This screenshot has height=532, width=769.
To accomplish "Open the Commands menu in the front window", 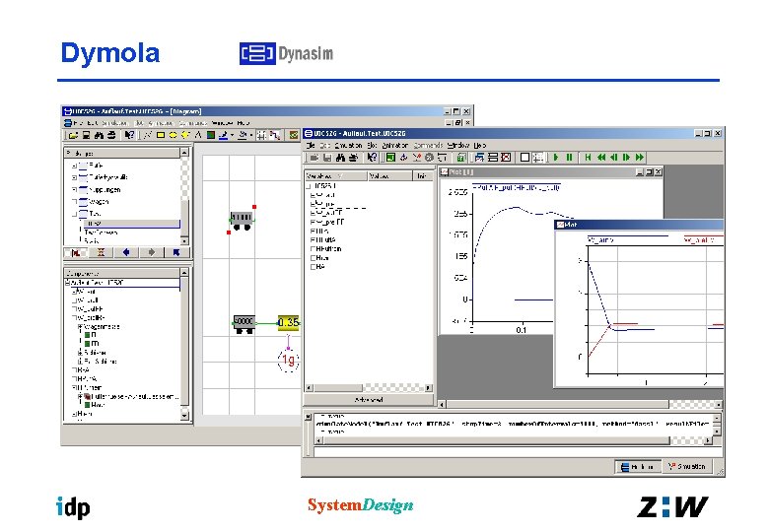I will click(428, 146).
